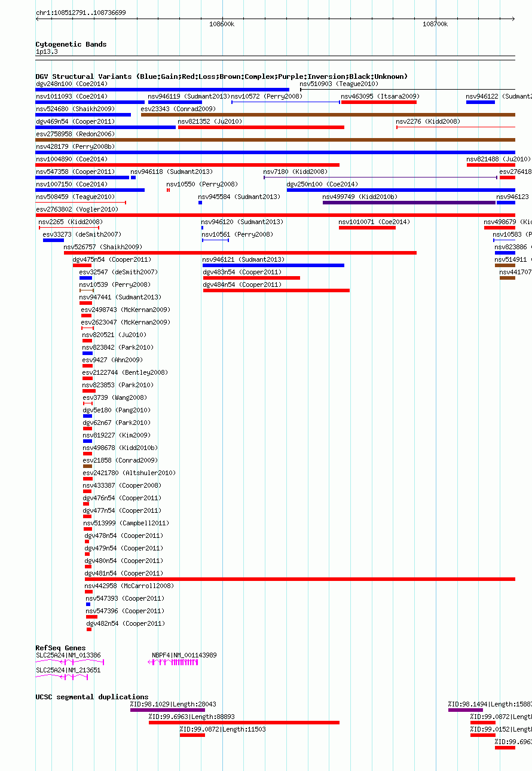The width and height of the screenshot is (532, 771).
Task: Click the nsv10561 (Perry2008) label
Action: pyautogui.click(x=237, y=234)
